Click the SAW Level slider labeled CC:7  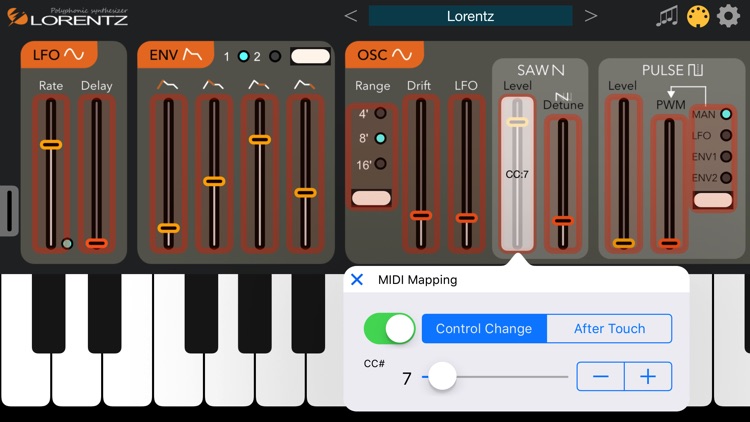click(517, 174)
